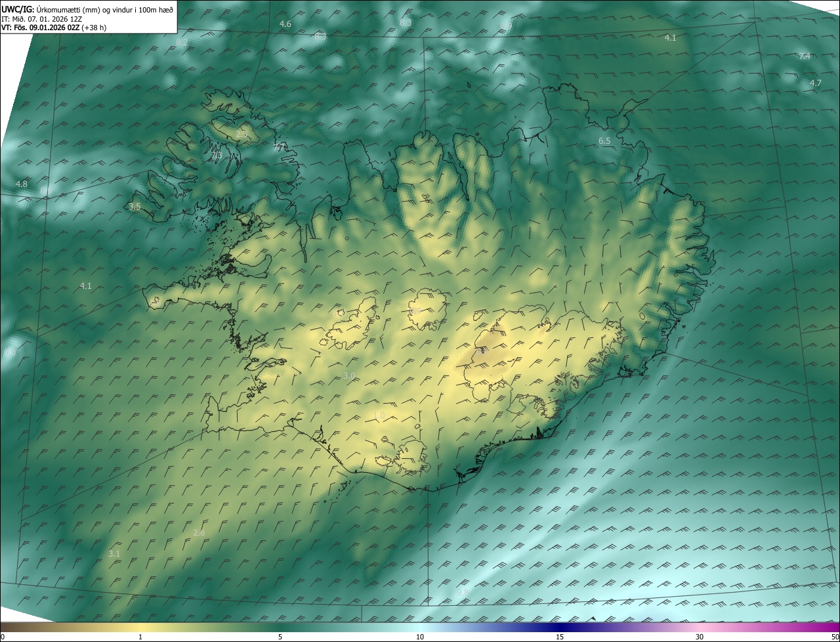Click the '0' tick on the colour scale

point(3,637)
